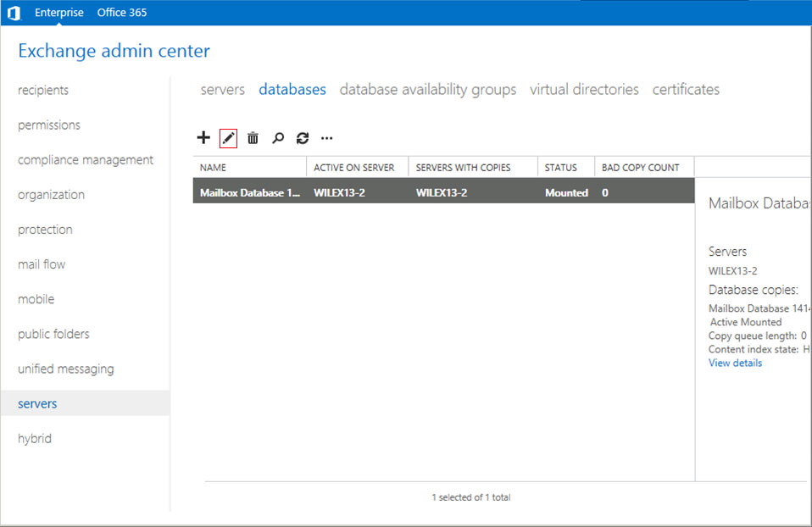Image resolution: width=812 pixels, height=527 pixels.
Task: Click '1 selected of 1 total' status
Action: click(x=470, y=497)
